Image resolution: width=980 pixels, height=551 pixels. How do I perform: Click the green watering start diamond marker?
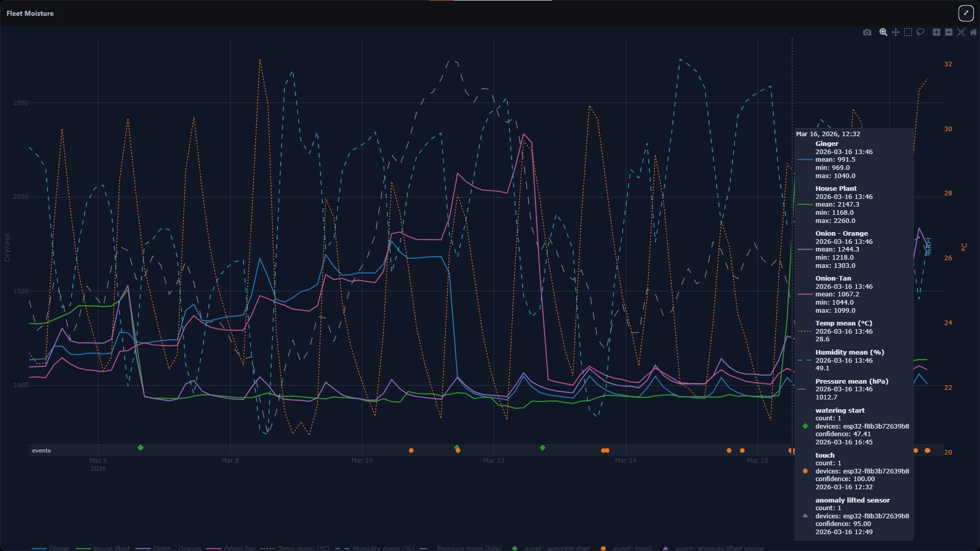click(140, 448)
